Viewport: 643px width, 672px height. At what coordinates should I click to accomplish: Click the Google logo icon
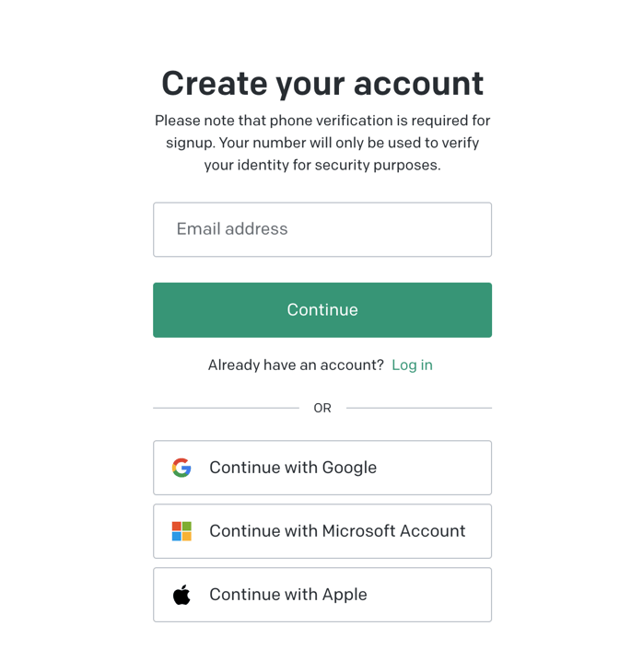(x=181, y=468)
